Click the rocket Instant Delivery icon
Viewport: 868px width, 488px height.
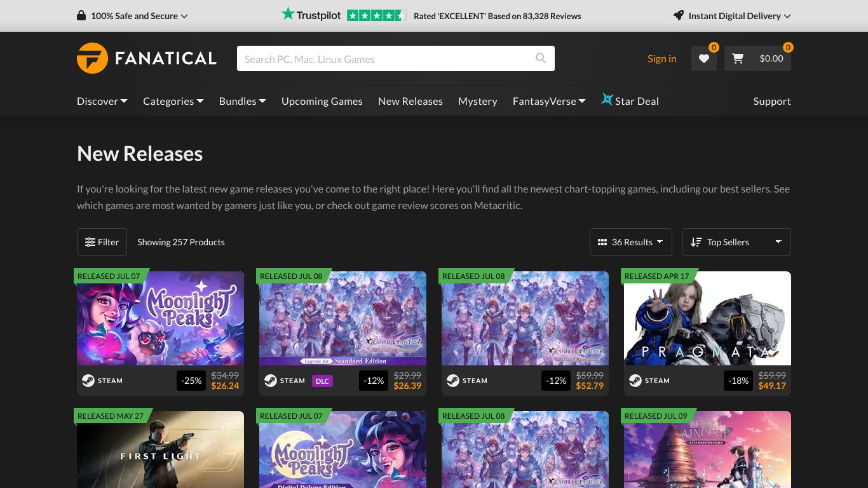tap(679, 16)
